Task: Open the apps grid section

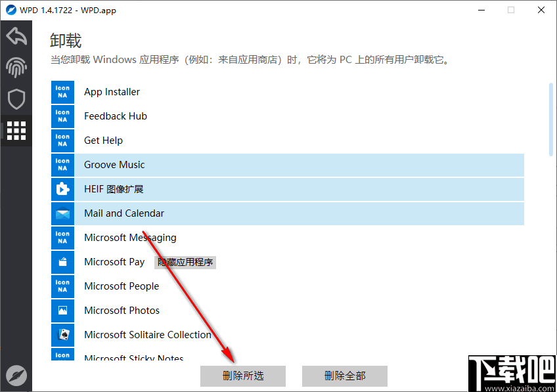Action: pyautogui.click(x=16, y=130)
